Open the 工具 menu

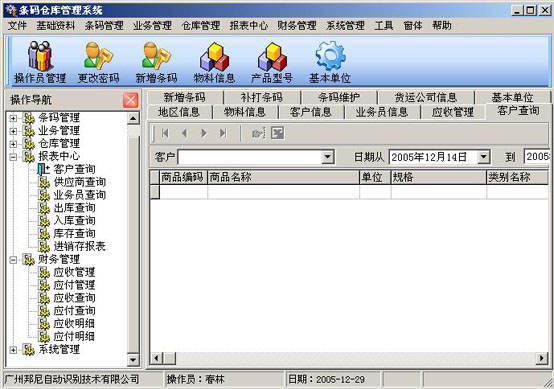pos(384,25)
